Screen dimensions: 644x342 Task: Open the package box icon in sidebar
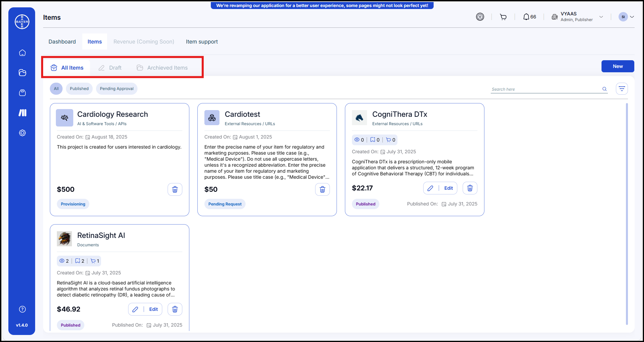coord(22,93)
